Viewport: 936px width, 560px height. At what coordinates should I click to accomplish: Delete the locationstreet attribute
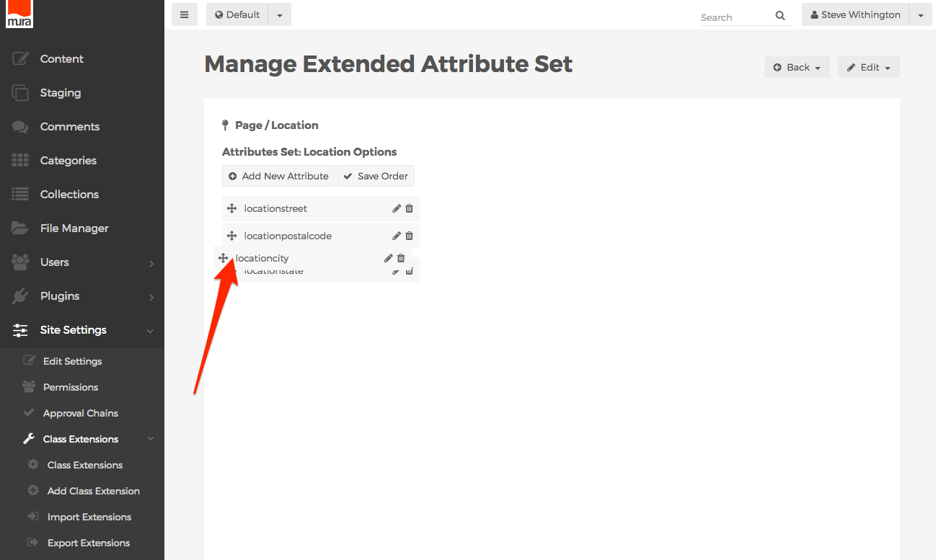click(409, 208)
